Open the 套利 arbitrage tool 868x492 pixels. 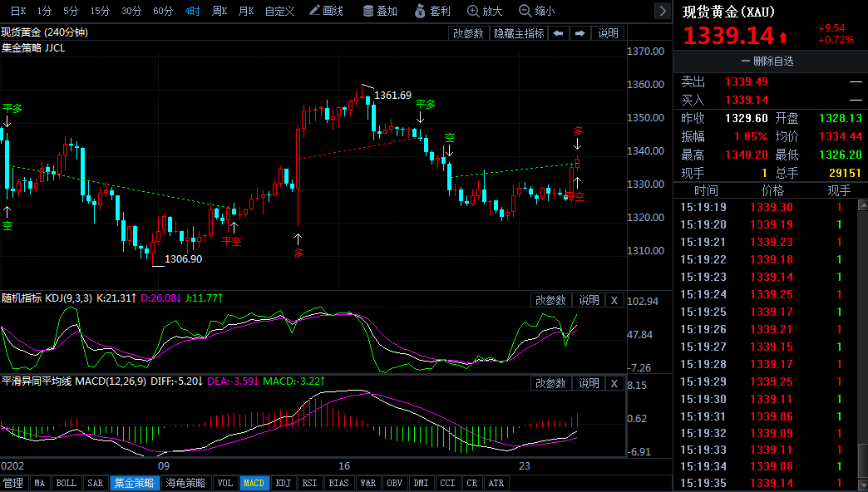pyautogui.click(x=432, y=11)
